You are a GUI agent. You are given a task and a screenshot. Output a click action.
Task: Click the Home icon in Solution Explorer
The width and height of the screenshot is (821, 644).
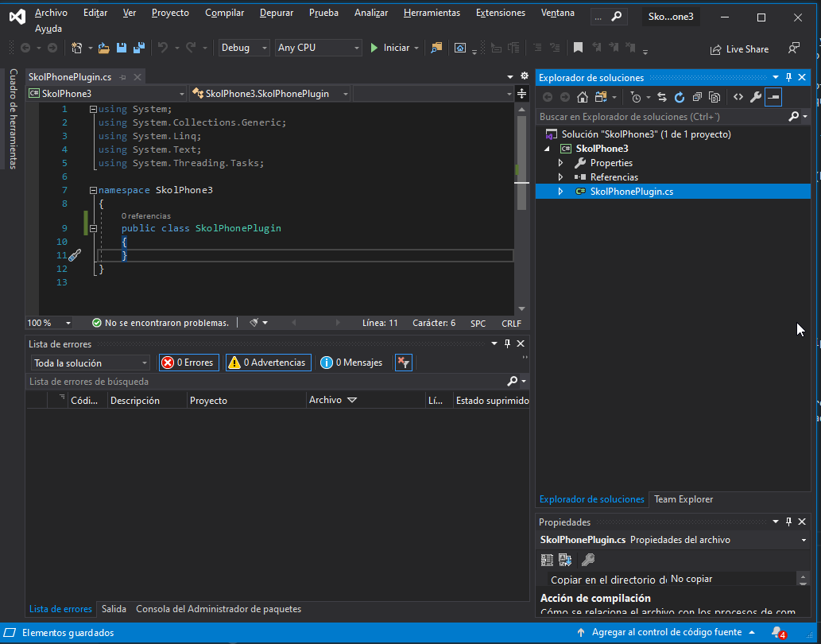coord(583,98)
